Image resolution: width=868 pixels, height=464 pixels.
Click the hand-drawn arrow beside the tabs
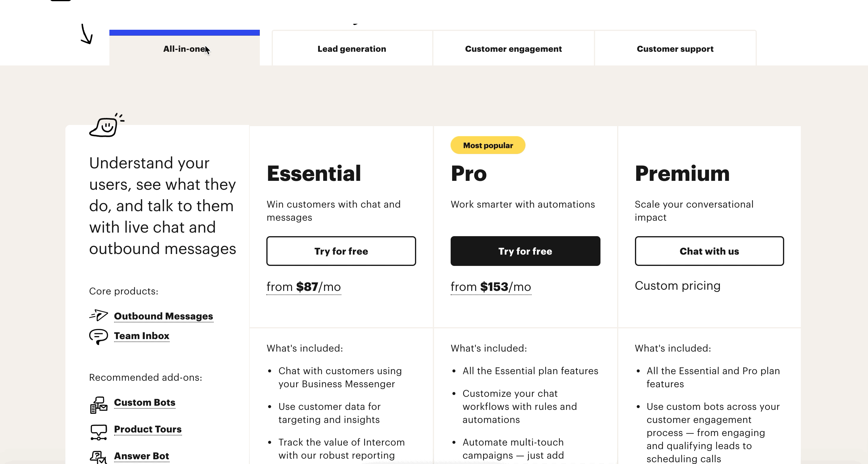click(86, 34)
